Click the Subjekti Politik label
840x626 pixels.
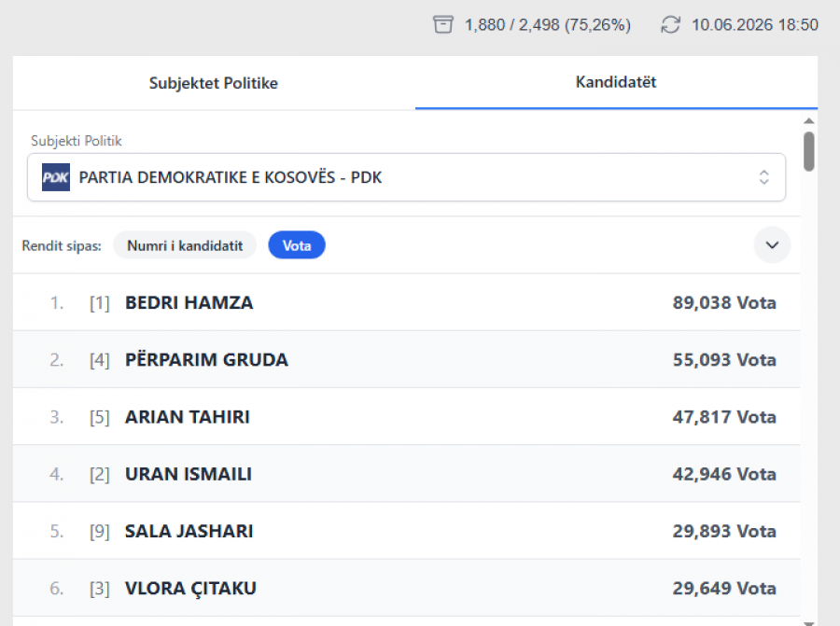tap(77, 141)
